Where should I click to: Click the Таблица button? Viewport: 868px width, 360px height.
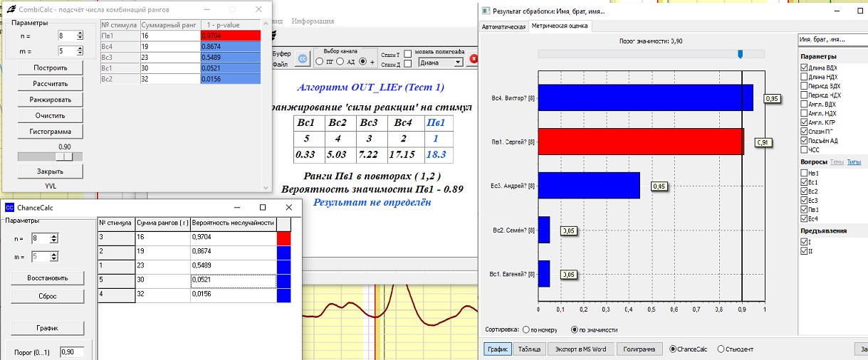[x=529, y=349]
